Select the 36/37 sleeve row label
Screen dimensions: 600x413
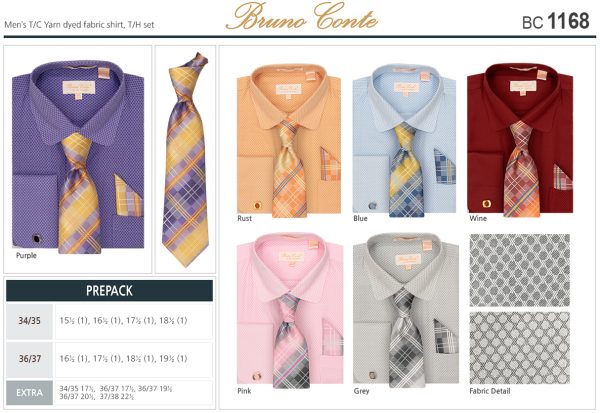point(29,359)
